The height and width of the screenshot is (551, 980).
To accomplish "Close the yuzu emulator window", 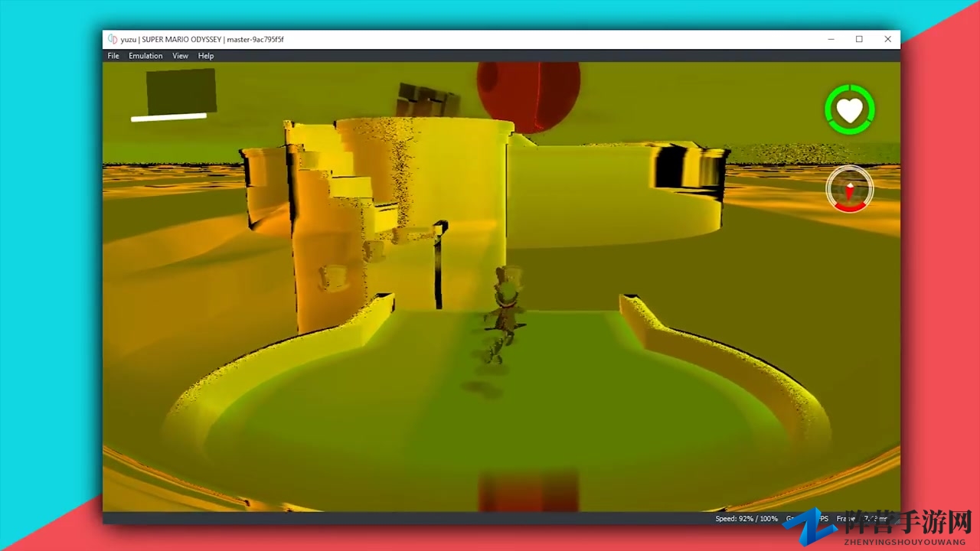I will click(887, 39).
